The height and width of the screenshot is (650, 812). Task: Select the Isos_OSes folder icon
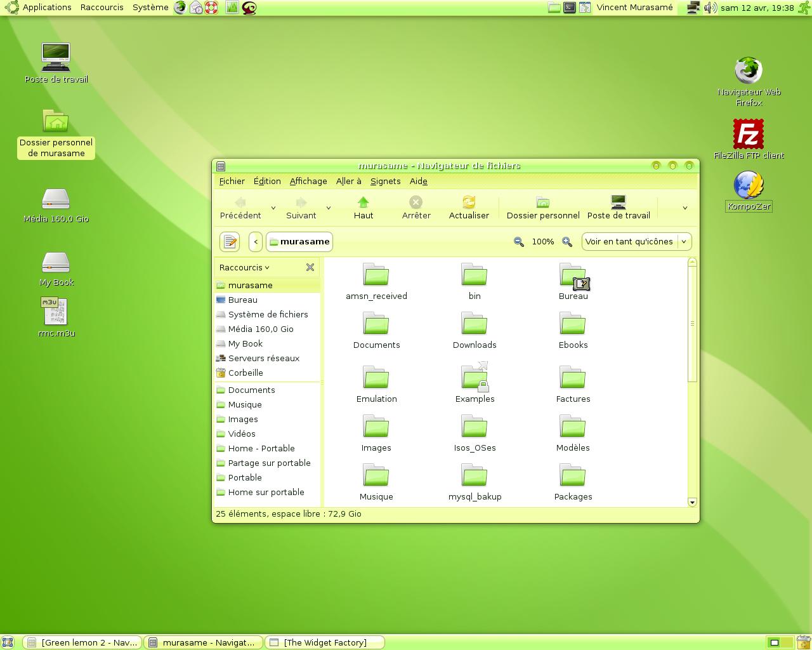pyautogui.click(x=475, y=427)
